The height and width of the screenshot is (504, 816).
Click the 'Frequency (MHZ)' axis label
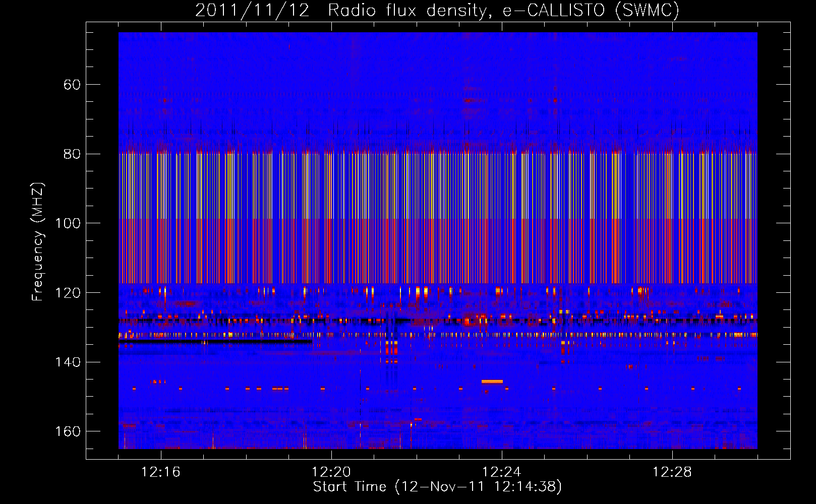37,242
